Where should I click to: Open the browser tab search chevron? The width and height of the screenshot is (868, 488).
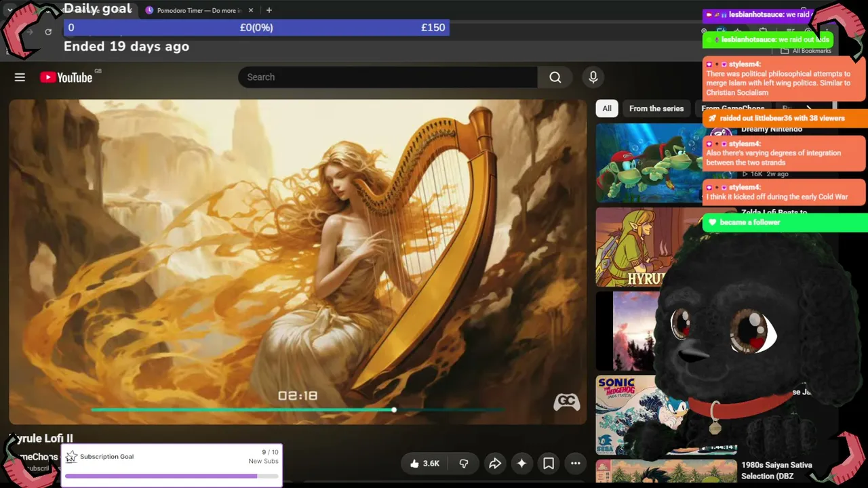pyautogui.click(x=9, y=9)
